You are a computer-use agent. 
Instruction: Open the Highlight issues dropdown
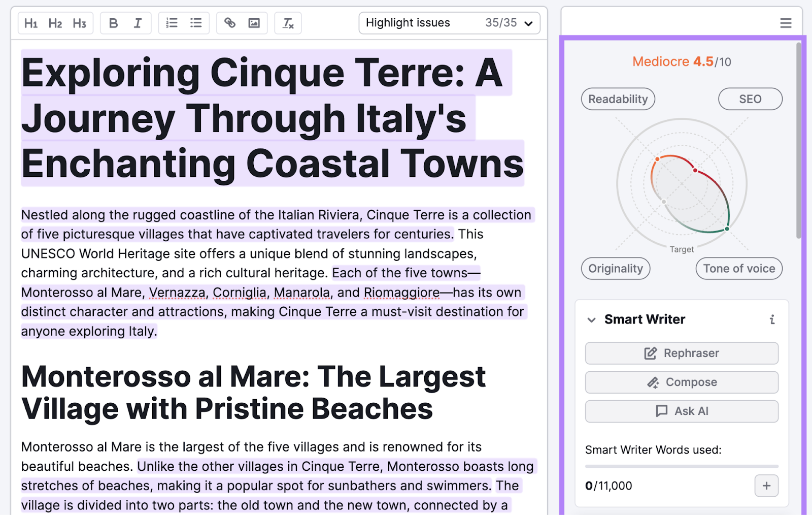click(x=449, y=23)
